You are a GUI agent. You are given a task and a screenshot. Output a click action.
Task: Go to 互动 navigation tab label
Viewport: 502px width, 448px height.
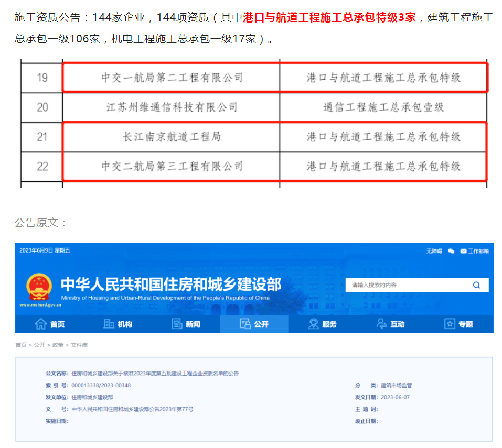tap(398, 324)
